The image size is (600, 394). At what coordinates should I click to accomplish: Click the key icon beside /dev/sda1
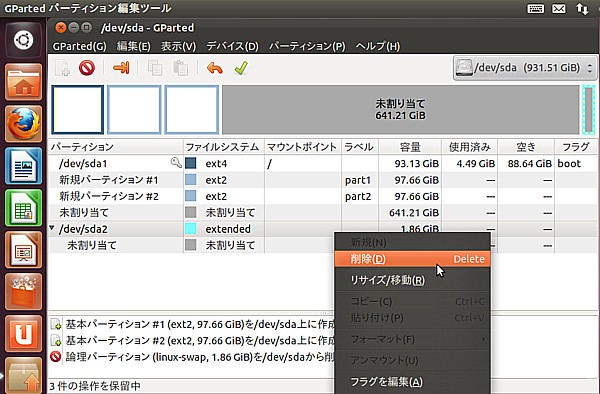click(x=176, y=163)
